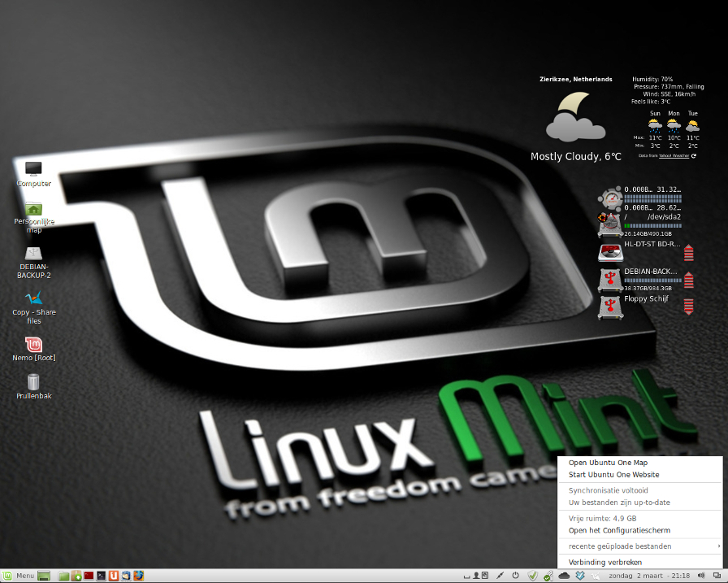Unmount the DEBIAN-BACK drive with eject arrow
The image size is (728, 583).
coord(688,281)
